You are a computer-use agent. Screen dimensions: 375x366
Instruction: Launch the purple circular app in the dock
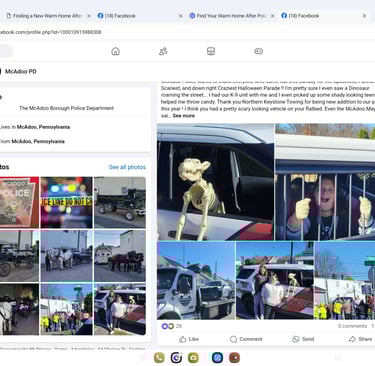pos(176,358)
